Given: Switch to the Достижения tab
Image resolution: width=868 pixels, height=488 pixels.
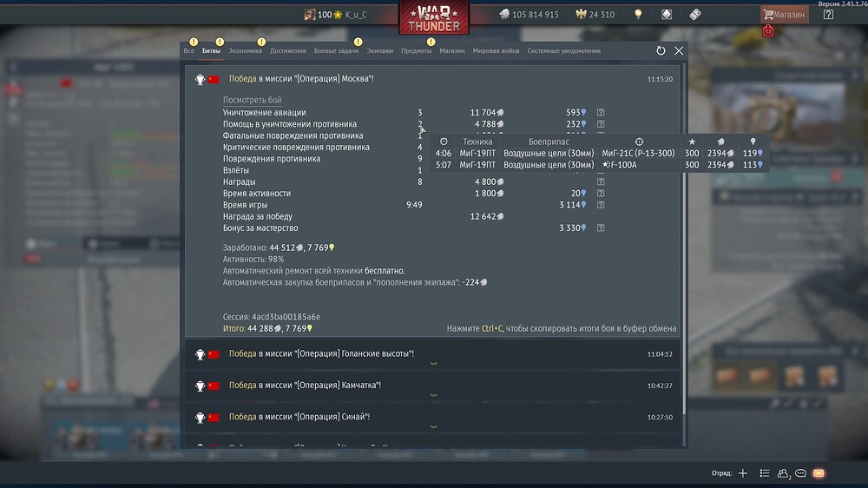Looking at the screenshot, I should pyautogui.click(x=288, y=50).
